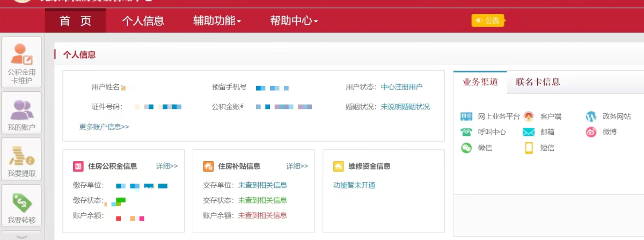644x240 pixels.
Task: Open the 政务网站 WordPress-style icon
Action: tap(591, 117)
